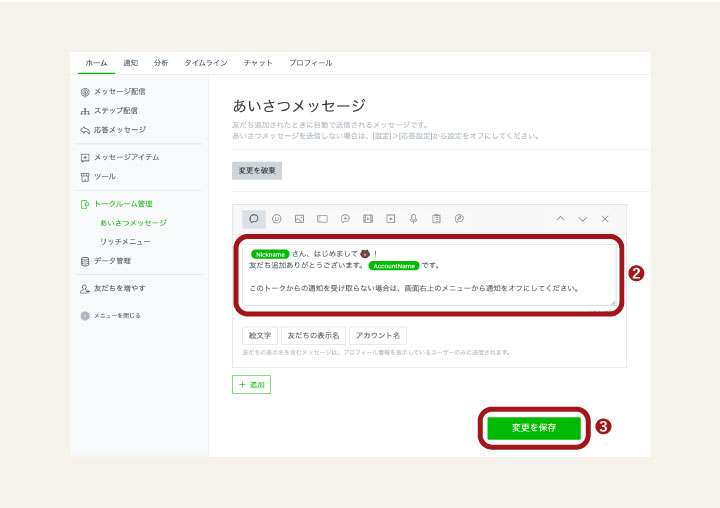Expand トークルーム管理 section
This screenshot has height=508, width=720.
coord(116,204)
